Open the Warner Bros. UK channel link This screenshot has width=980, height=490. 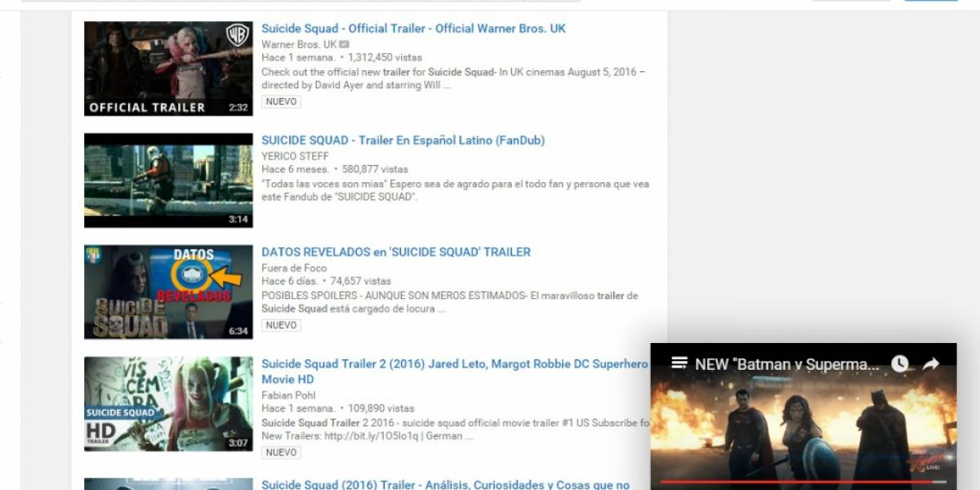coord(299,44)
